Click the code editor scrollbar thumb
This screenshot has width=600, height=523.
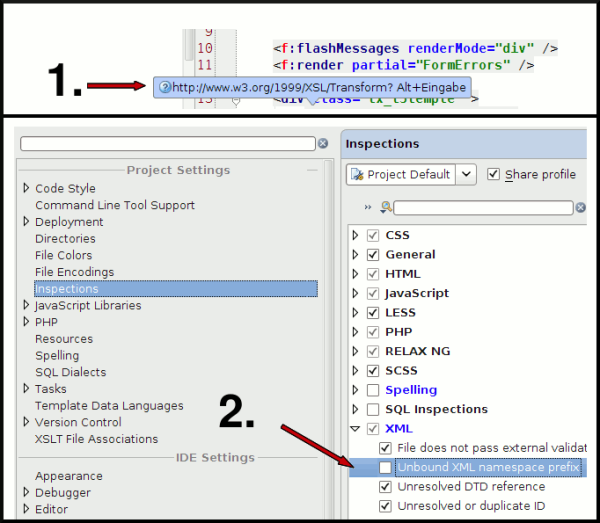coord(189,45)
